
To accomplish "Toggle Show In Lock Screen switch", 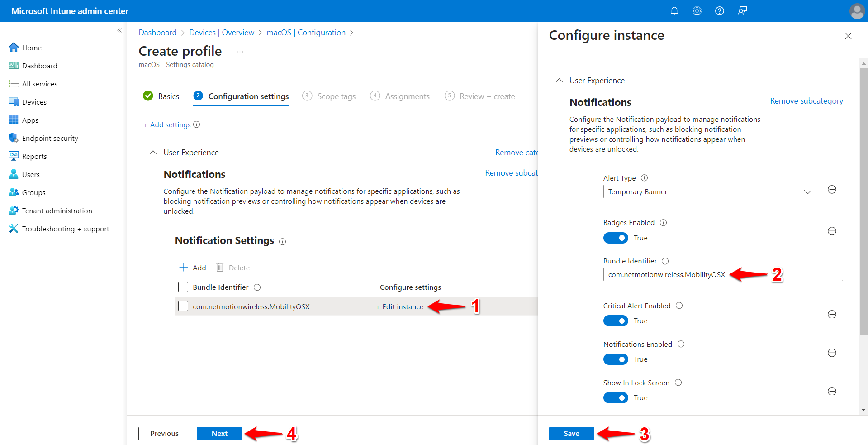I will pyautogui.click(x=616, y=397).
